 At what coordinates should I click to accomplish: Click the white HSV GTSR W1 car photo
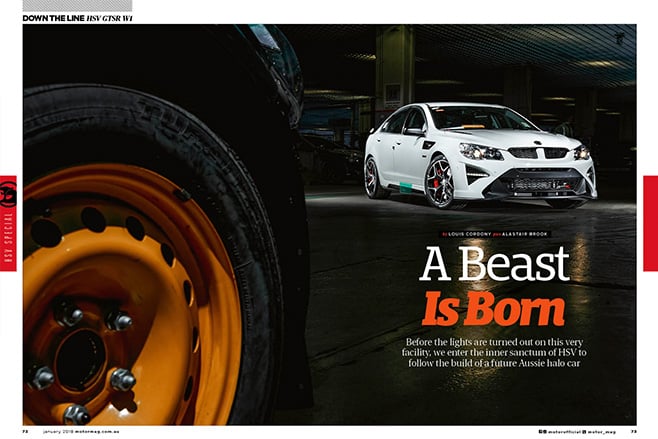point(480,156)
